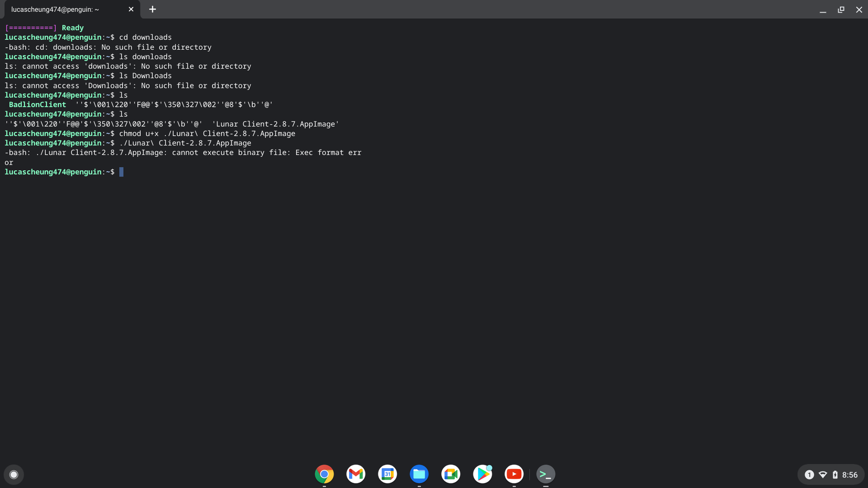Open the Files app icon

(419, 474)
